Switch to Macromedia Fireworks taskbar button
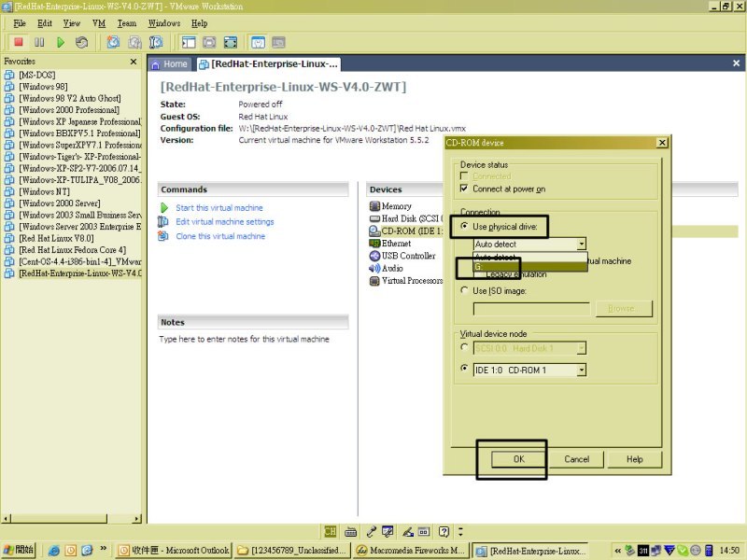Screen dimensions: 747x560 coord(411,551)
